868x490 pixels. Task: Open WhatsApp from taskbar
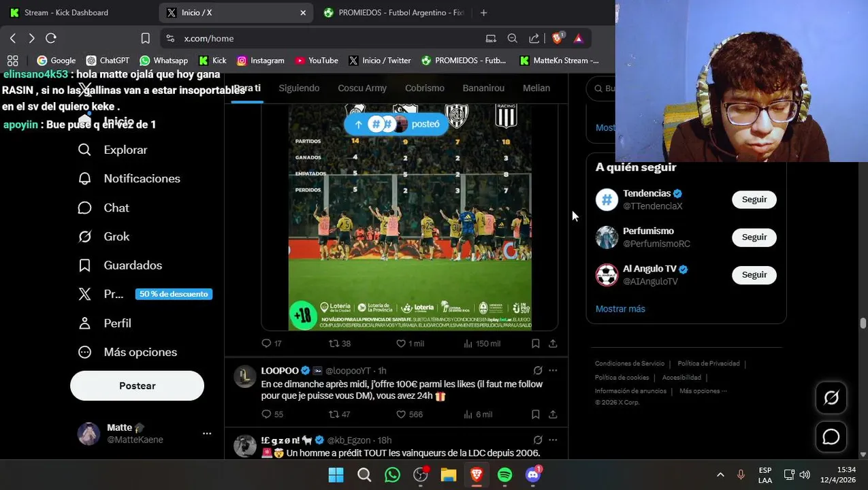tap(392, 475)
